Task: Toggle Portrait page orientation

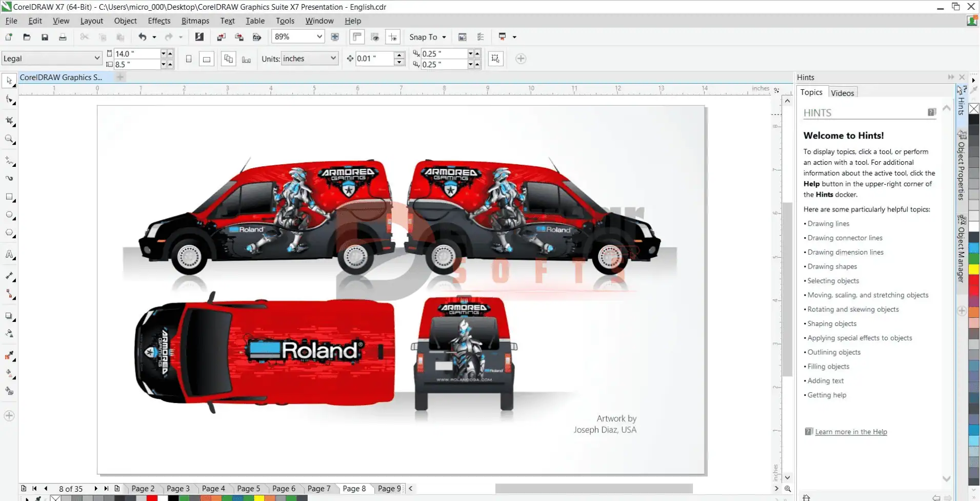Action: click(x=189, y=59)
